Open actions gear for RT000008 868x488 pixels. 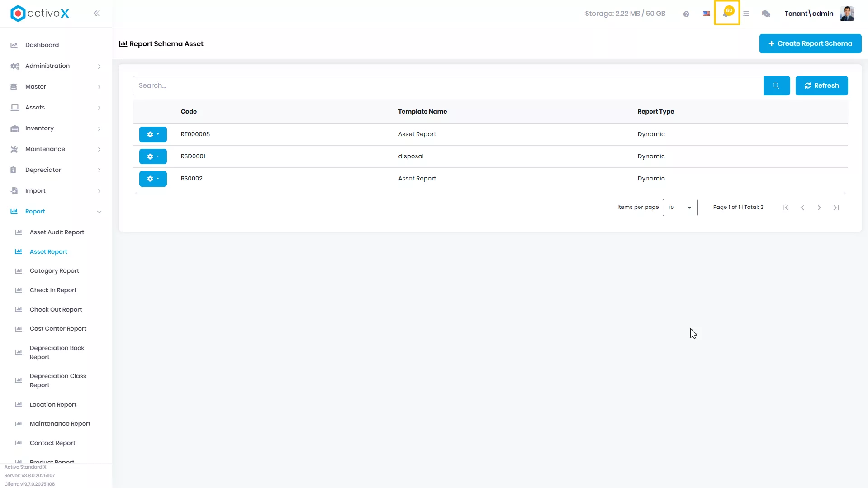coord(153,134)
